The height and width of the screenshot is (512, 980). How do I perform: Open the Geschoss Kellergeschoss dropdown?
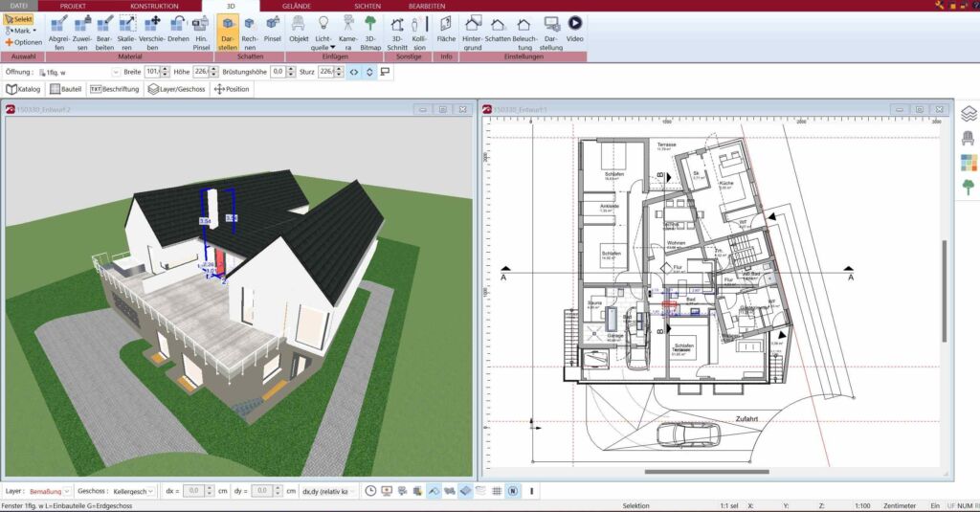point(133,491)
